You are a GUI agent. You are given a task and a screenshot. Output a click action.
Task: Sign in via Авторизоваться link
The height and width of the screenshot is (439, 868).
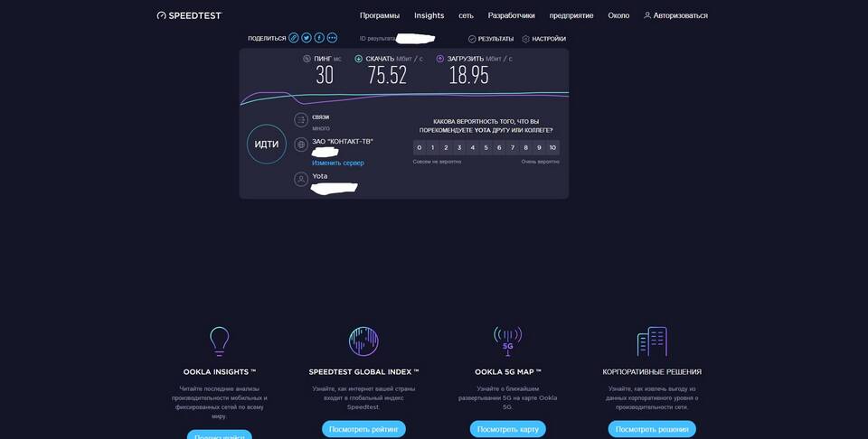pos(680,15)
